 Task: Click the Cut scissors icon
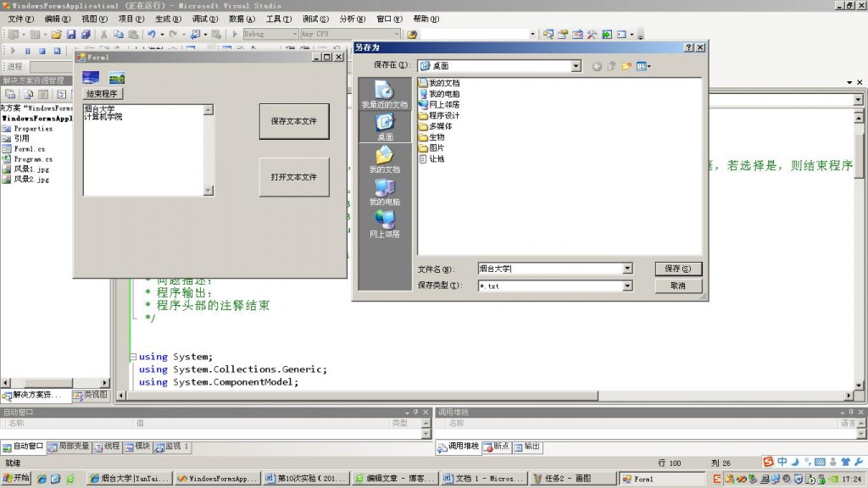[x=103, y=34]
